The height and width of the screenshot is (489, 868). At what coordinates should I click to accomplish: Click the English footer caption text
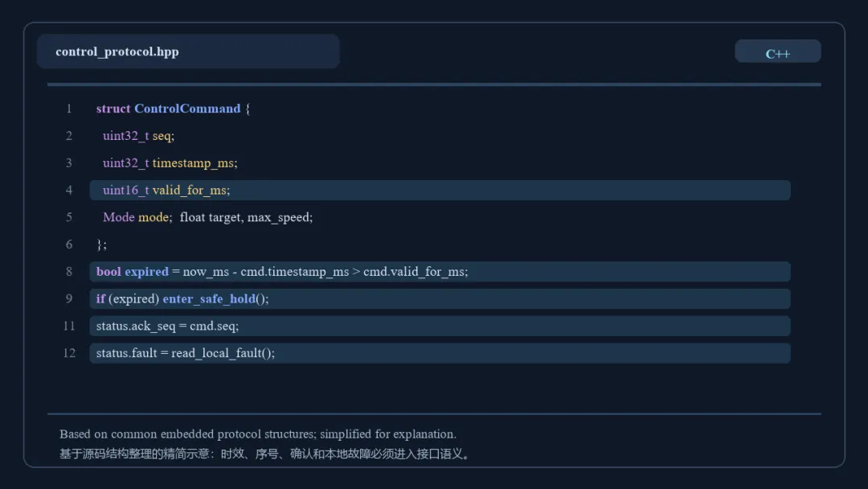tap(258, 434)
